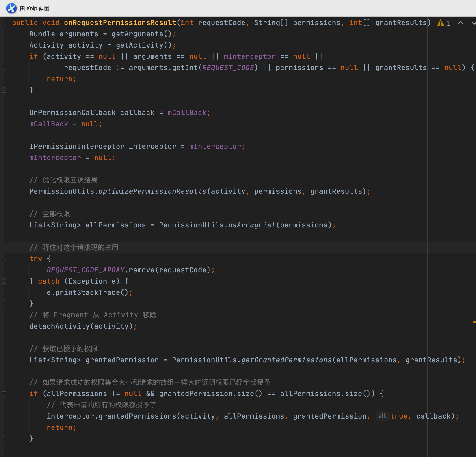Click the warning count '1' indicator
The height and width of the screenshot is (457, 476).
449,23
